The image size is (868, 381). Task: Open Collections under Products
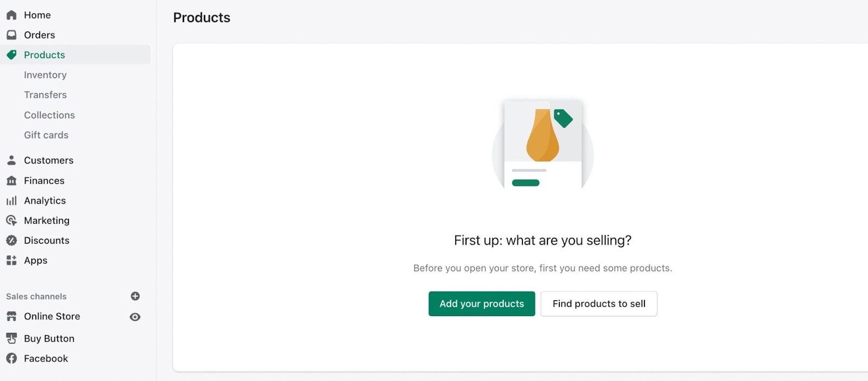click(x=49, y=115)
